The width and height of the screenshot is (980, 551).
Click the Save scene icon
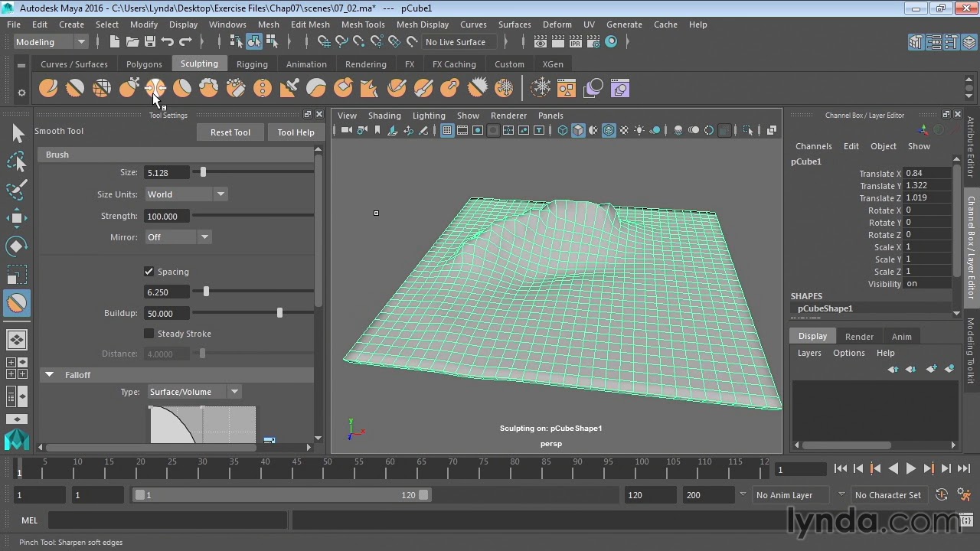point(150,42)
